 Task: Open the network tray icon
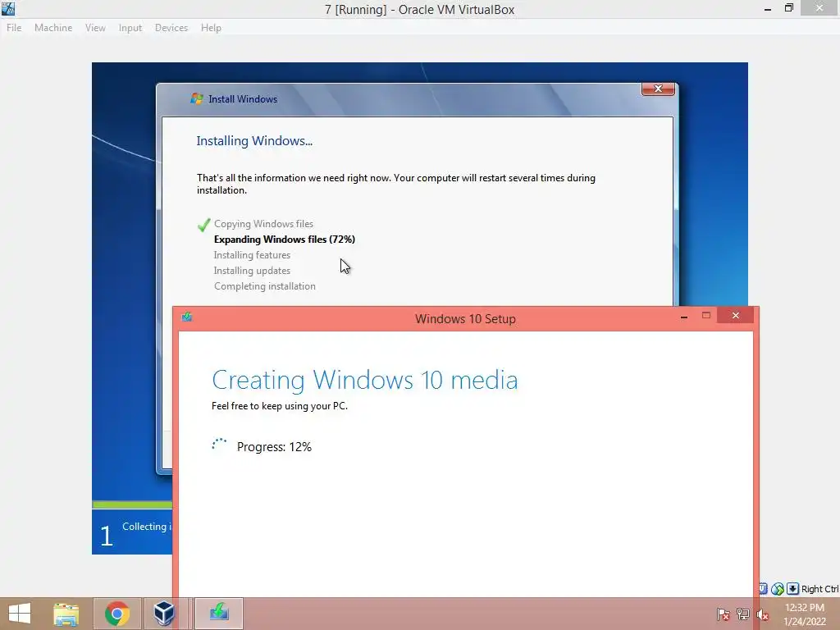(x=742, y=614)
